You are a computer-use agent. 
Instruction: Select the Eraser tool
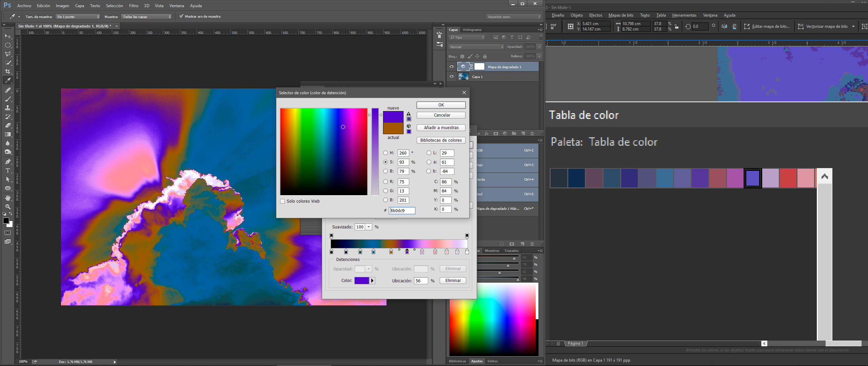[7, 125]
